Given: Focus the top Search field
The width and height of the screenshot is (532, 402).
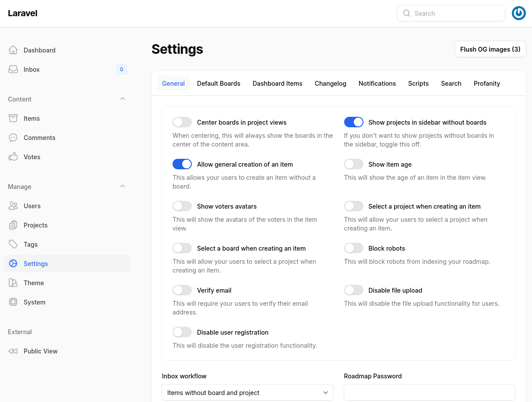Looking at the screenshot, I should [451, 13].
